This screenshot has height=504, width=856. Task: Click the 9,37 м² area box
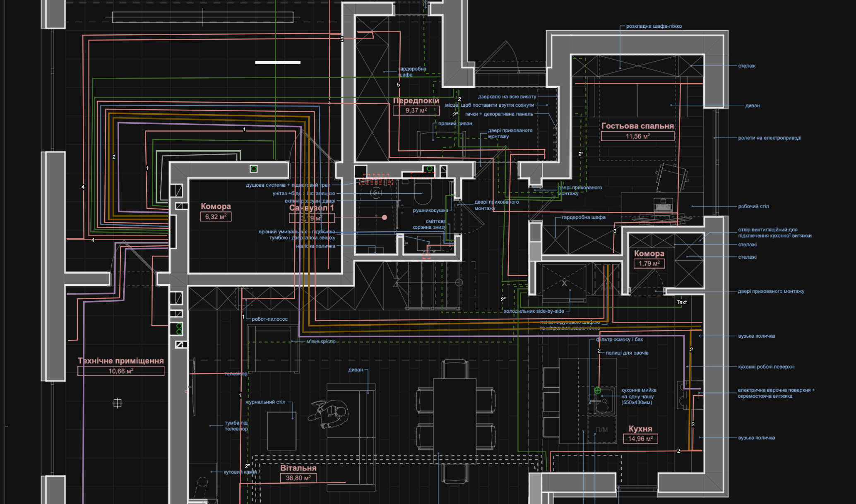click(416, 110)
